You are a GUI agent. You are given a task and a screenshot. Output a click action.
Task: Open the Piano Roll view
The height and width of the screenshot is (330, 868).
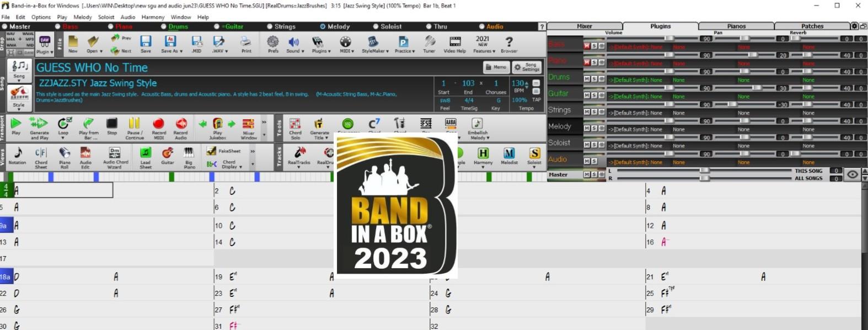pyautogui.click(x=65, y=157)
